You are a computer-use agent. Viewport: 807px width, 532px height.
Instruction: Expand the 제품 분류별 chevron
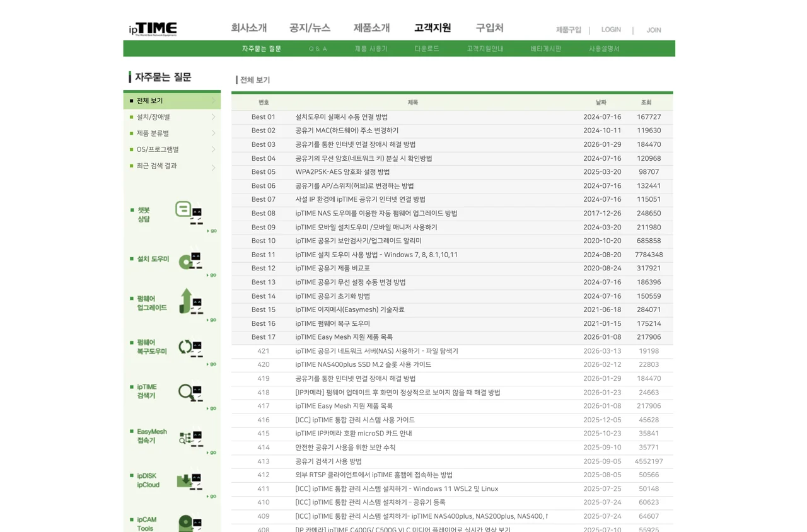coord(213,134)
